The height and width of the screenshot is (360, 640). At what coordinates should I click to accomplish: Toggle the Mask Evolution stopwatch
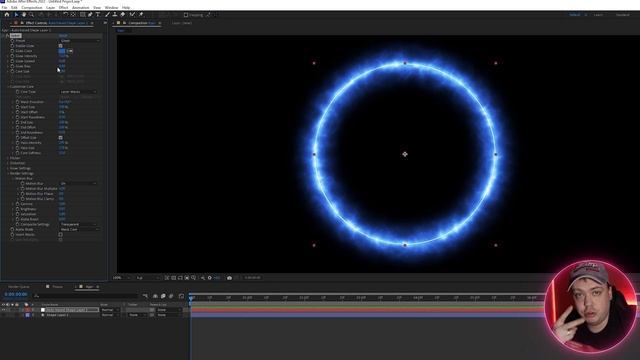coord(18,102)
